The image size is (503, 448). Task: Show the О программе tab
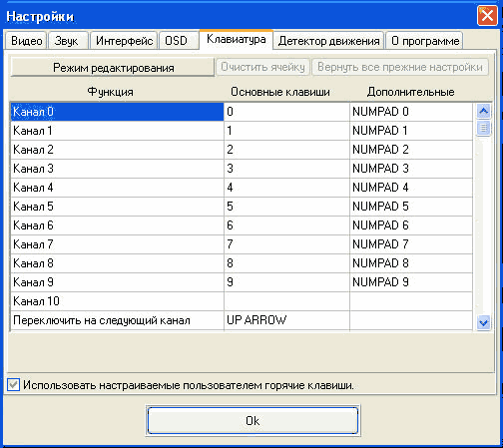point(425,41)
